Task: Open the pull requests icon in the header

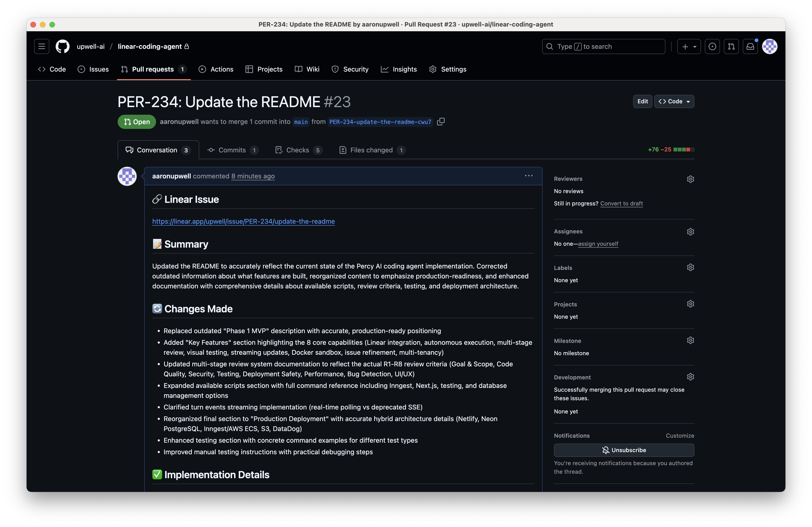Action: pos(731,46)
